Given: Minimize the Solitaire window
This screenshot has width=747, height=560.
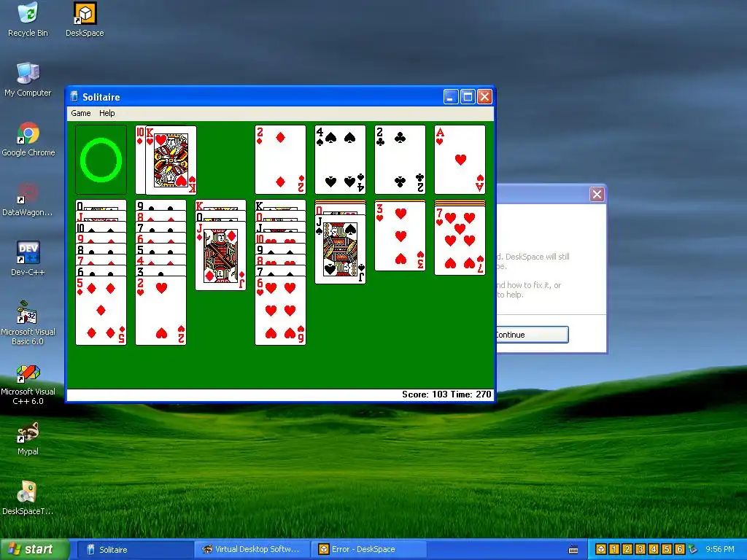Looking at the screenshot, I should [x=451, y=97].
